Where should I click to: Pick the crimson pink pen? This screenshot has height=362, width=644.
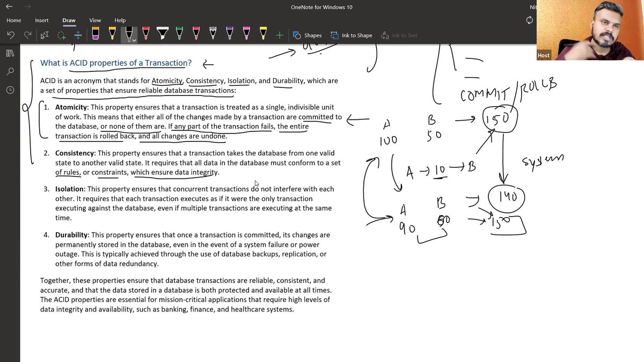pyautogui.click(x=196, y=34)
